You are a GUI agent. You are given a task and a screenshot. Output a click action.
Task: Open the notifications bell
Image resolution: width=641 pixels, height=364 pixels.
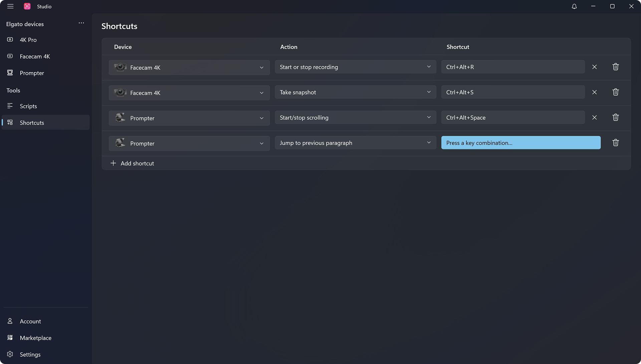574,6
